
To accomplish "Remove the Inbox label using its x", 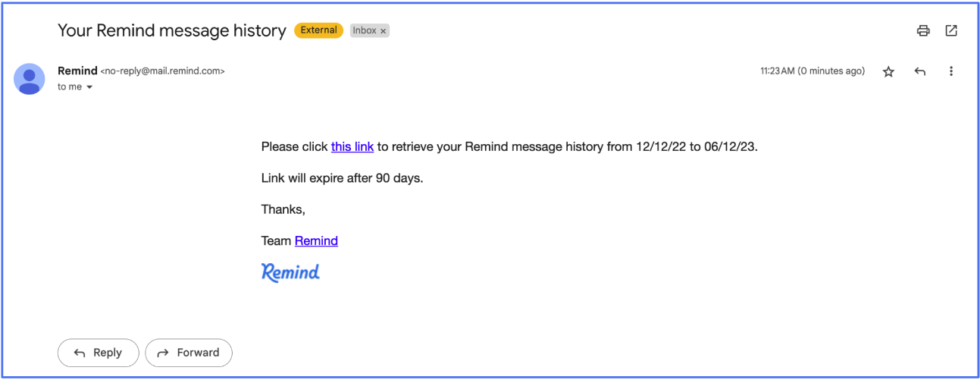I will (384, 31).
